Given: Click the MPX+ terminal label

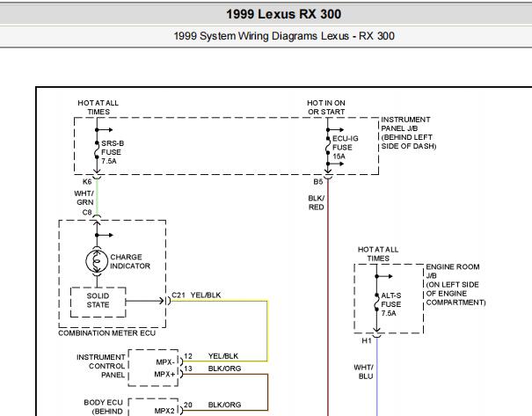Looking at the screenshot, I should point(165,374).
